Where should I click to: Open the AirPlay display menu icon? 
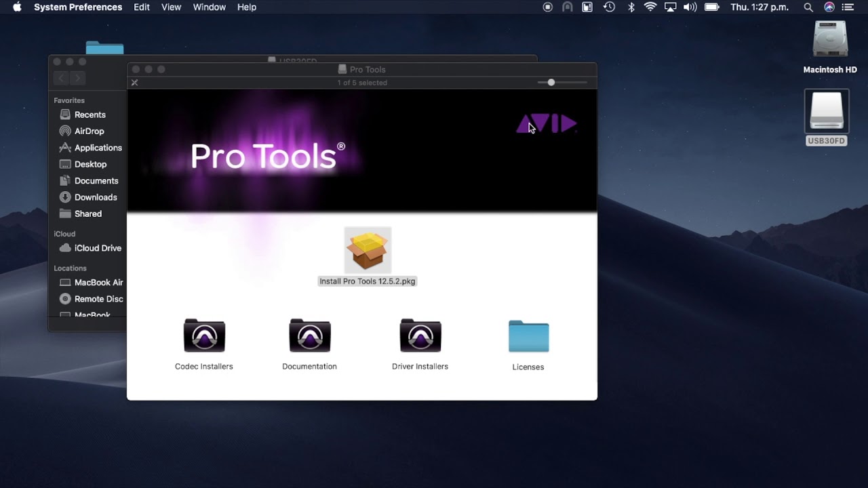[x=670, y=7]
